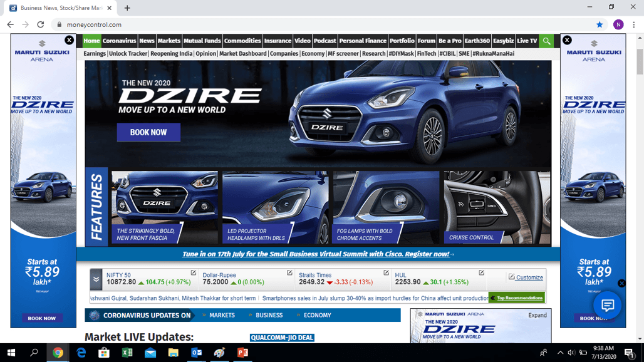Screen dimensions: 644x362
Task: Open Chrome three-dot menu
Action: 634,24
